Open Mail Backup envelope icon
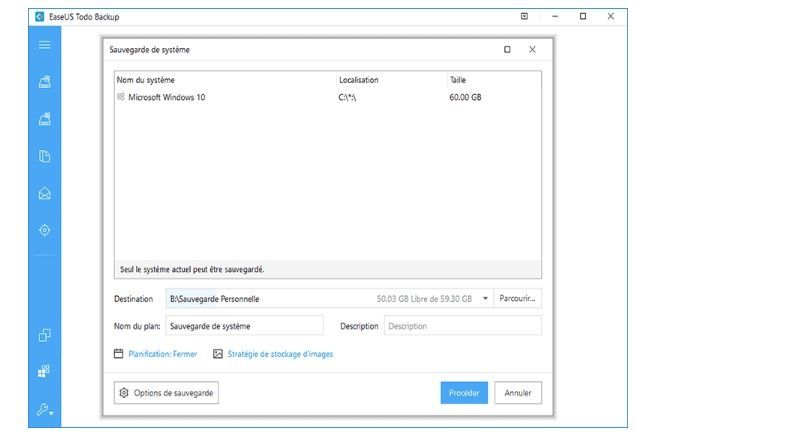This screenshot has width=790, height=435. (x=44, y=193)
